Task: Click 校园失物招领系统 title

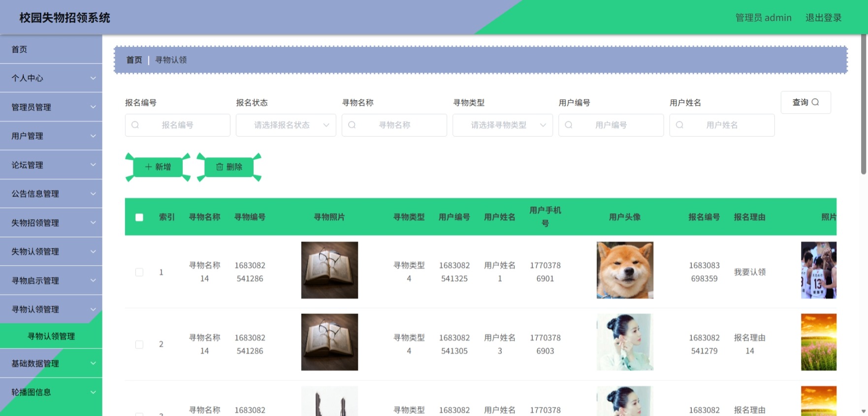Action: click(64, 18)
